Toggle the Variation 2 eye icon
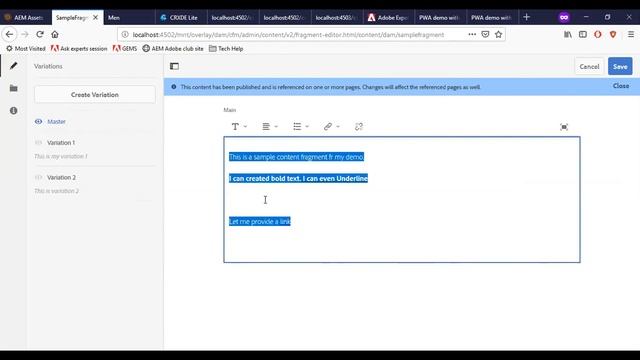 coord(38,177)
